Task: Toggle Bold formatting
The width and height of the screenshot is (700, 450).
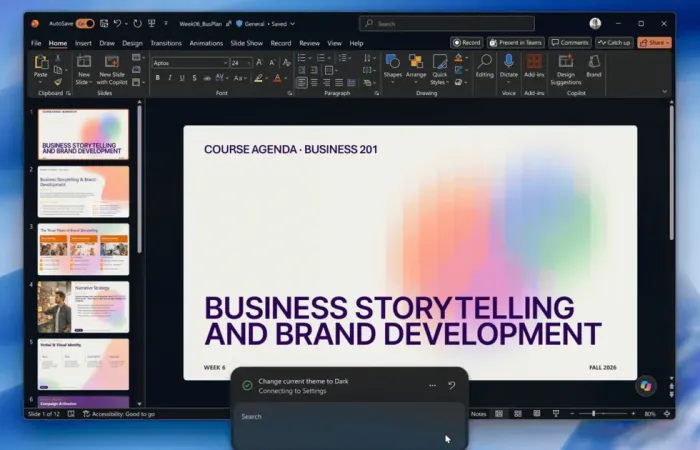Action: (158, 78)
